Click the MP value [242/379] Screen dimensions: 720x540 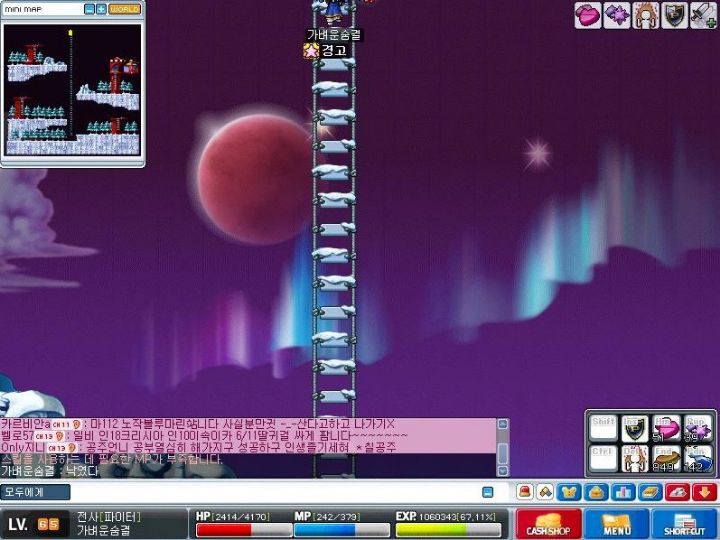pyautogui.click(x=337, y=517)
